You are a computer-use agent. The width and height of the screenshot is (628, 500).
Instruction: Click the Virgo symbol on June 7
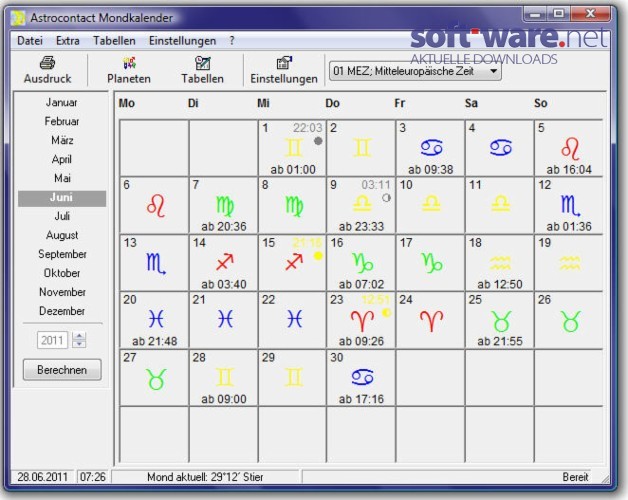tap(224, 206)
